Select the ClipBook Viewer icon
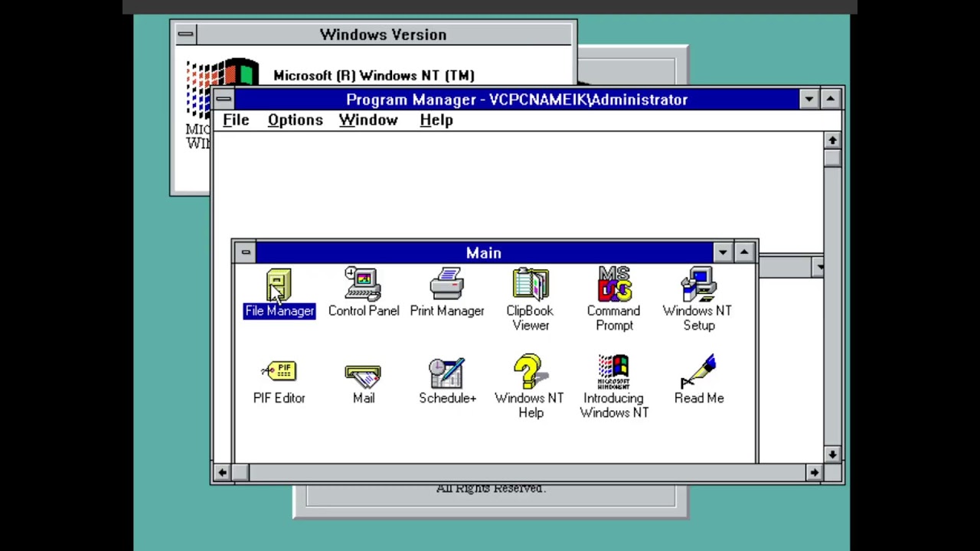This screenshot has width=980, height=551. pos(530,299)
